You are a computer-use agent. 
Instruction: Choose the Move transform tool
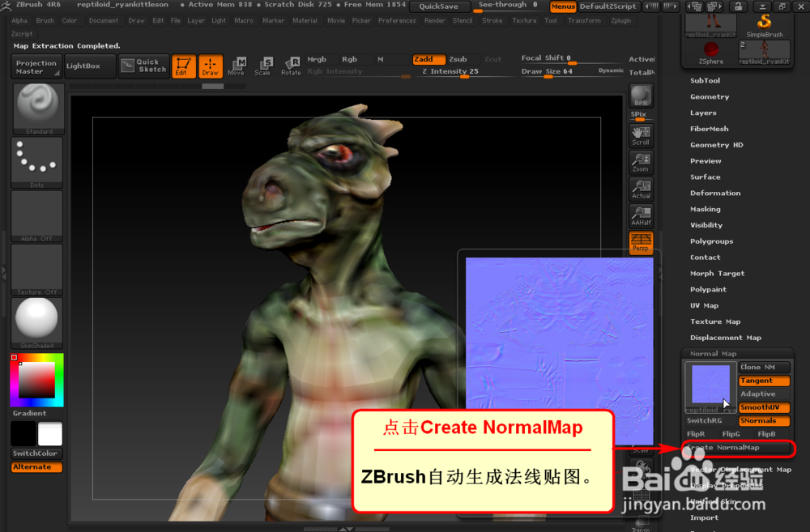(x=237, y=66)
